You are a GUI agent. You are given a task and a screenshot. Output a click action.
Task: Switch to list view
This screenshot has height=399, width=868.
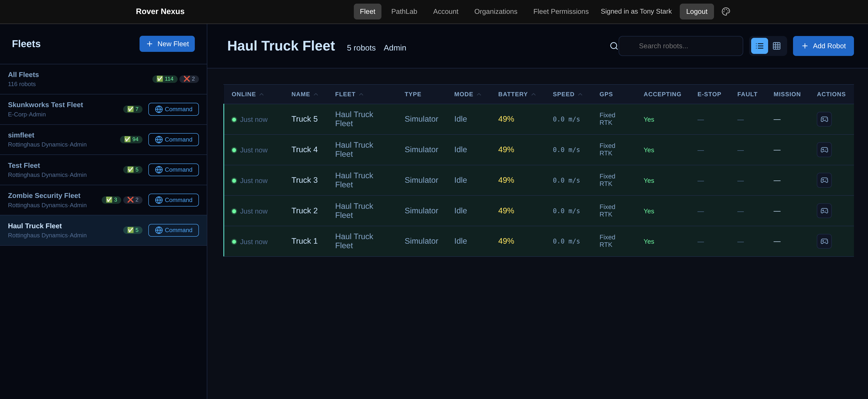click(x=759, y=46)
